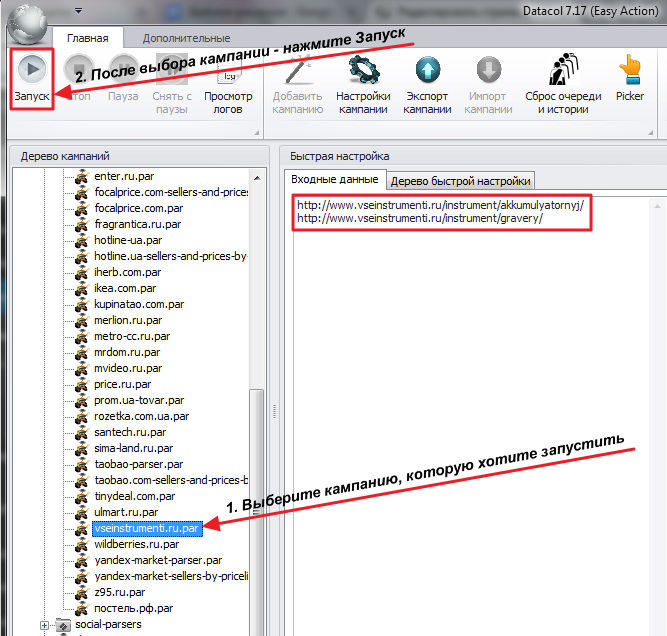Open quick access toolbar dropdown arrow

point(78,11)
